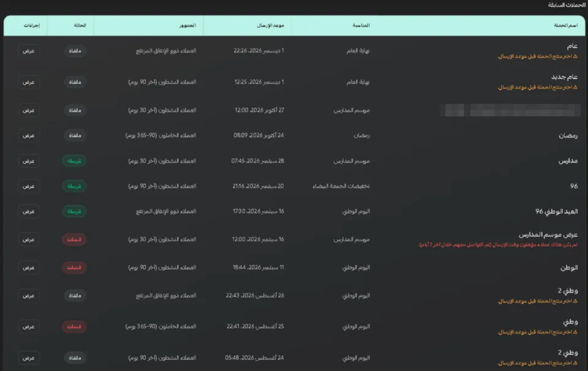The width and height of the screenshot is (588, 371).
Task: Click the date 27 أكتوبر 2026، 12:00
Action: click(x=260, y=110)
